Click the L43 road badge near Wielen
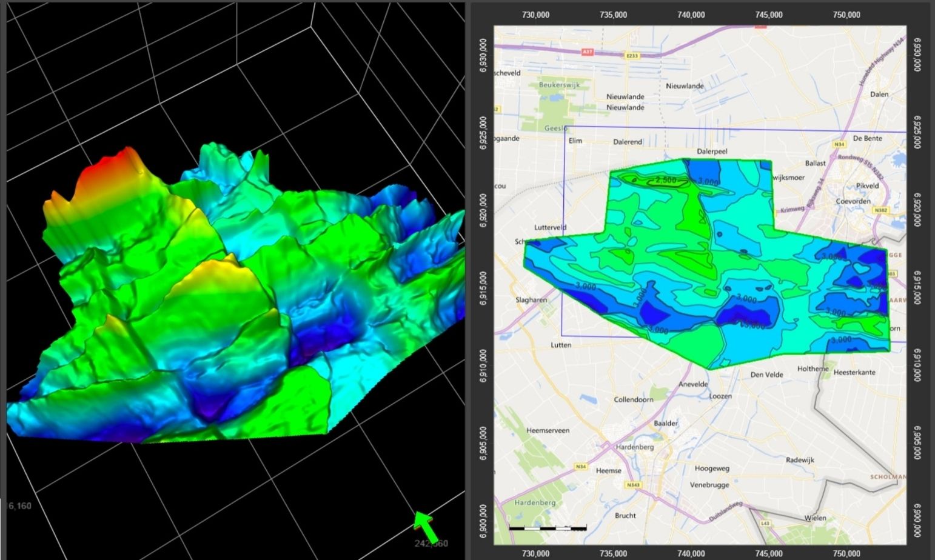935x560 pixels. pyautogui.click(x=765, y=523)
